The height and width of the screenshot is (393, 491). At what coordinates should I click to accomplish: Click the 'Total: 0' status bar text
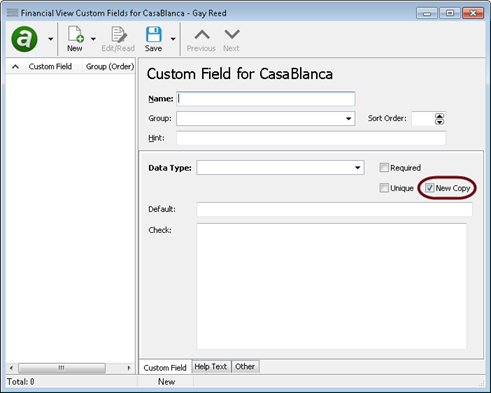coord(21,382)
